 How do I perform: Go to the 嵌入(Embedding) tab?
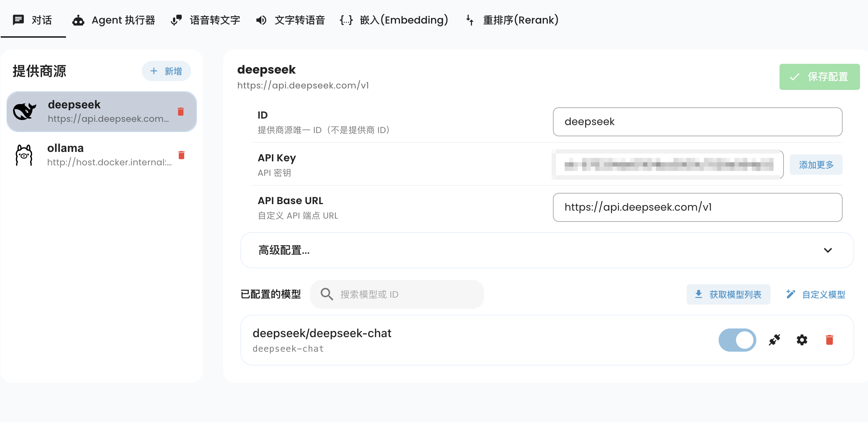click(394, 20)
